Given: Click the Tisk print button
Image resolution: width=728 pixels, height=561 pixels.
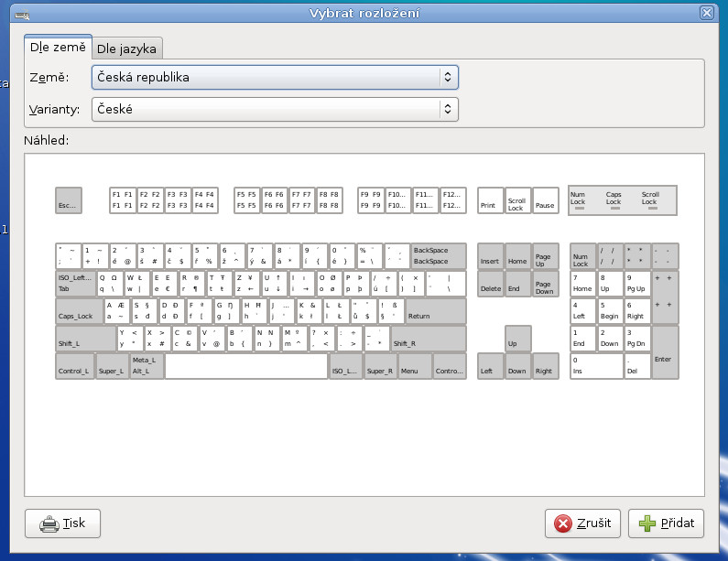Looking at the screenshot, I should [x=62, y=523].
